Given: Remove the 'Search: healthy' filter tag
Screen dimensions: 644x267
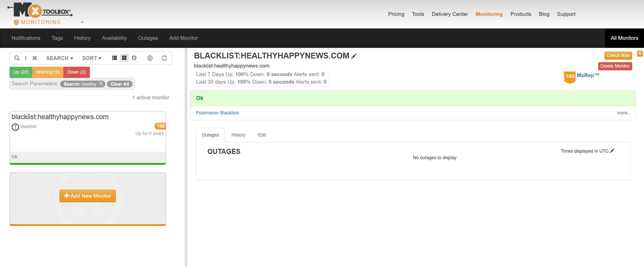Looking at the screenshot, I should point(101,84).
